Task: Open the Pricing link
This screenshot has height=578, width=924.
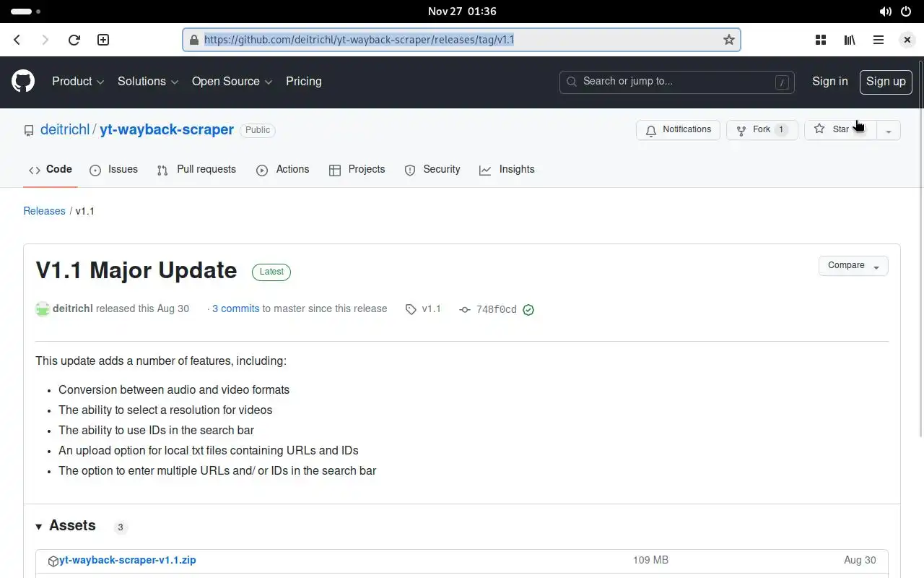Action: point(303,82)
